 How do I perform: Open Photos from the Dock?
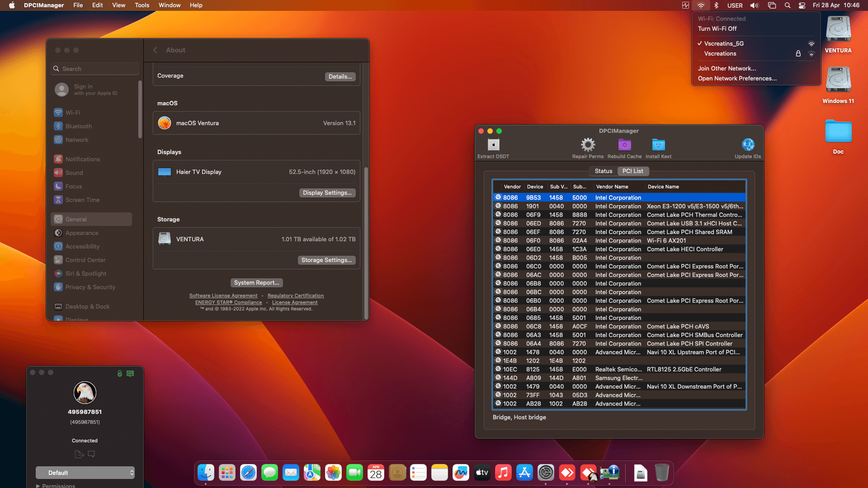coord(333,473)
